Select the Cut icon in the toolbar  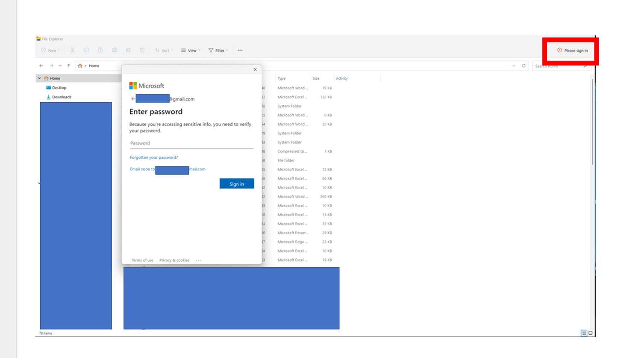[x=72, y=50]
